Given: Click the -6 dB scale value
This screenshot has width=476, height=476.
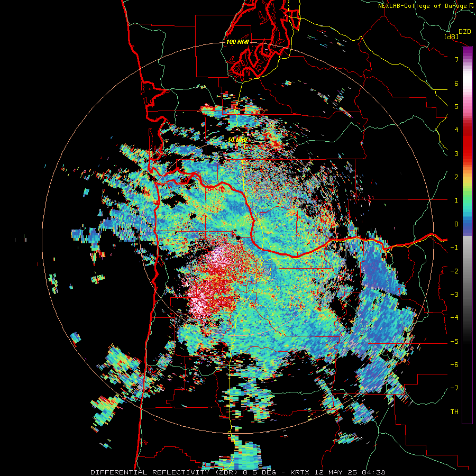Looking at the screenshot, I should pyautogui.click(x=454, y=365).
